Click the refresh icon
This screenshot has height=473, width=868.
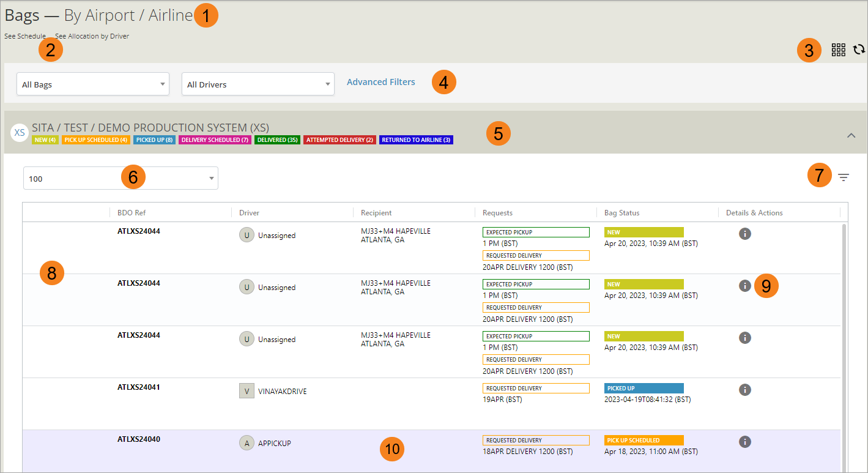coord(859,50)
